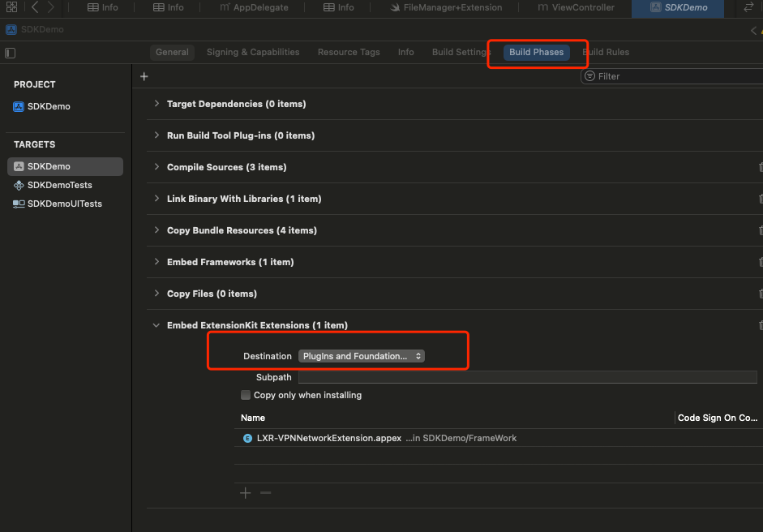
Task: Click the SDKDemo project icon in the breadcrumb
Action: (11, 29)
